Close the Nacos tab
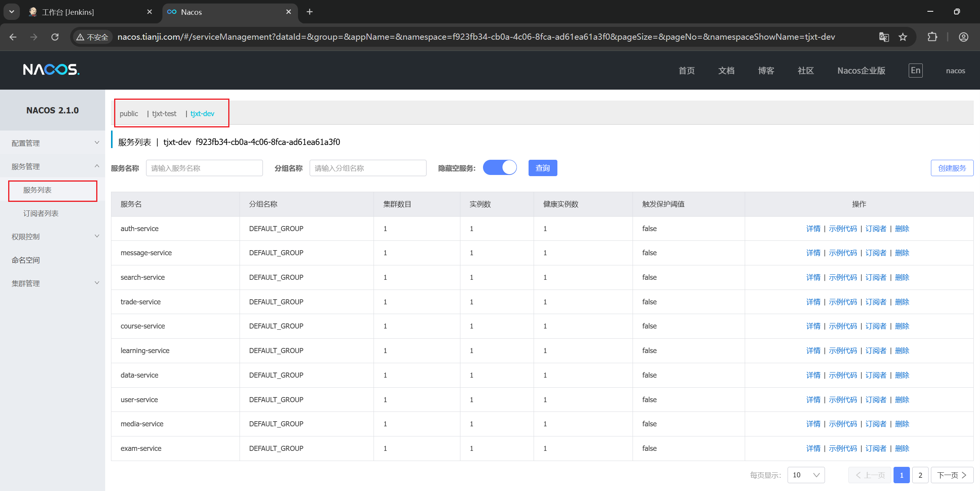Viewport: 980px width, 491px height. [289, 12]
